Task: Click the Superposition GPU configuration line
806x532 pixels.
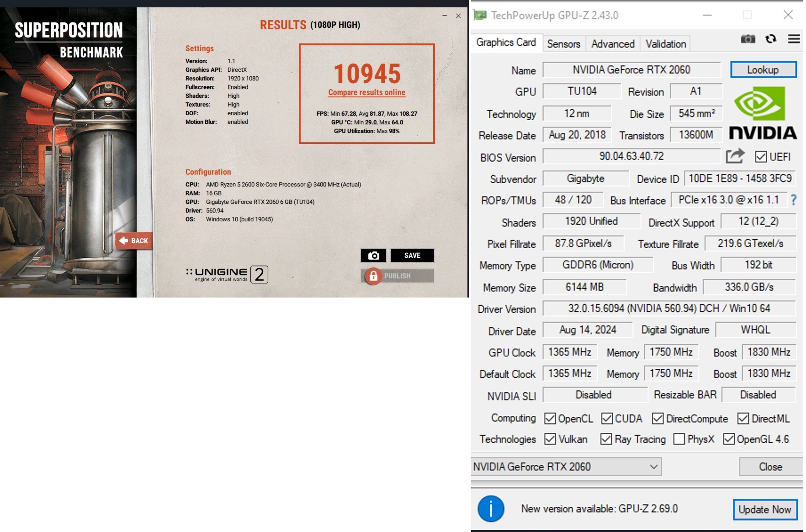Action: click(250, 202)
